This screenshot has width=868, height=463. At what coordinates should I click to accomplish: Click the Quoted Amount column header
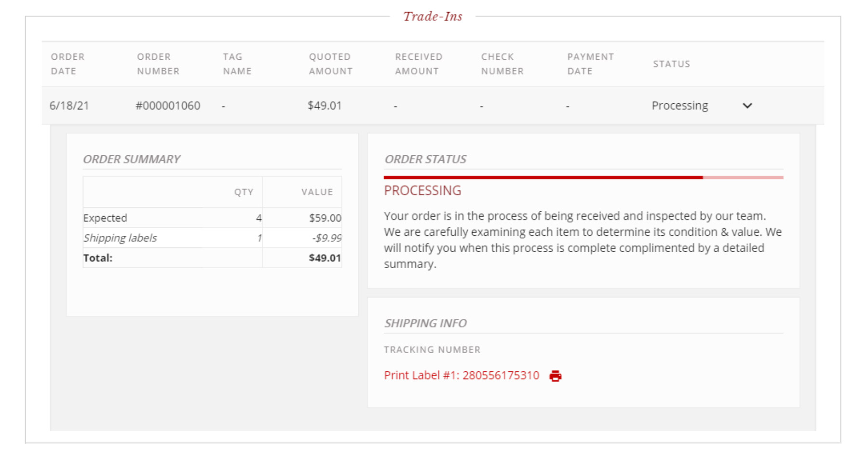click(331, 64)
